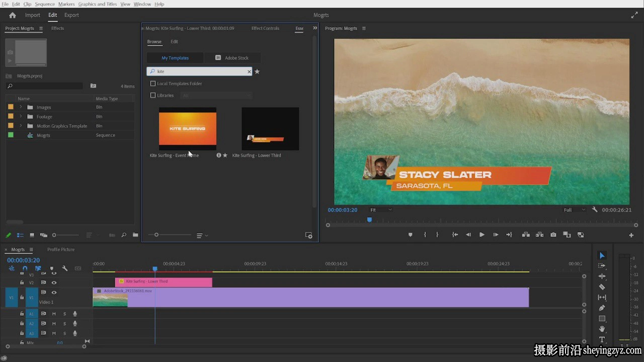This screenshot has height=362, width=644.
Task: Go to Out point in Program monitor
Action: tap(509, 235)
